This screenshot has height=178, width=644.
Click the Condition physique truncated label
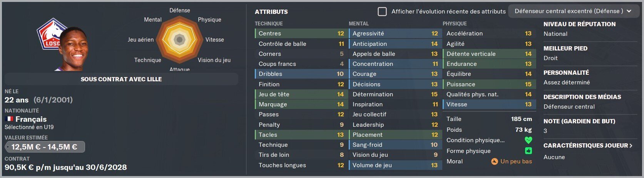475,140
